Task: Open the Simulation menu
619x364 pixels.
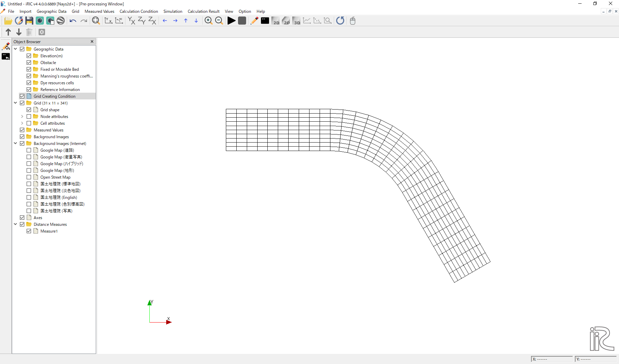Action: (x=173, y=11)
